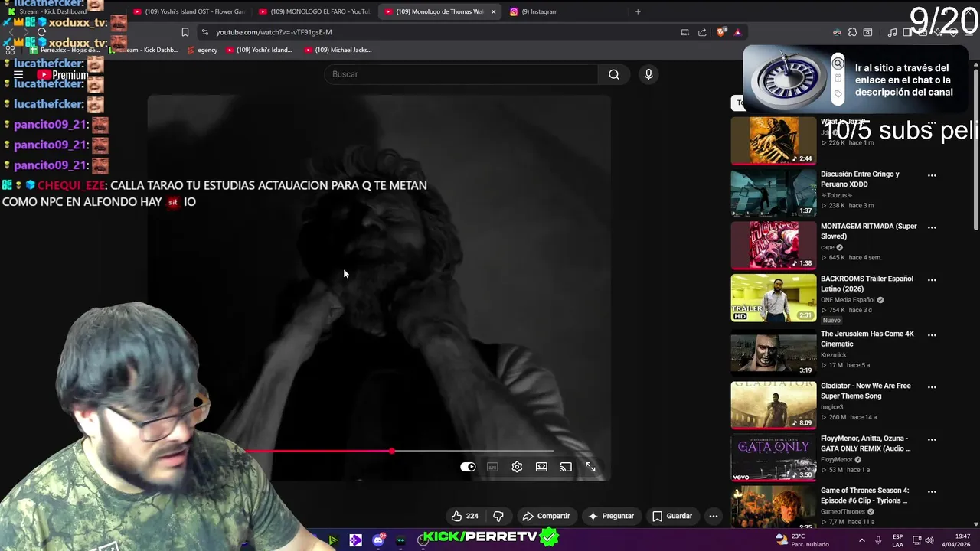This screenshot has height=551, width=980.
Task: Dislike the video with the thumbs-down
Action: coord(498,516)
